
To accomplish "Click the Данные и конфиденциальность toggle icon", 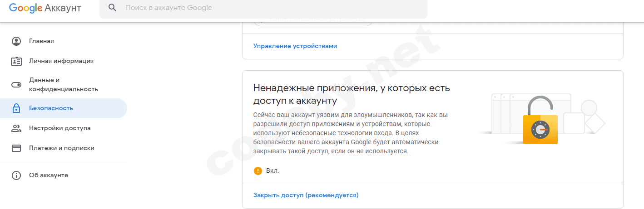I will pos(16,84).
